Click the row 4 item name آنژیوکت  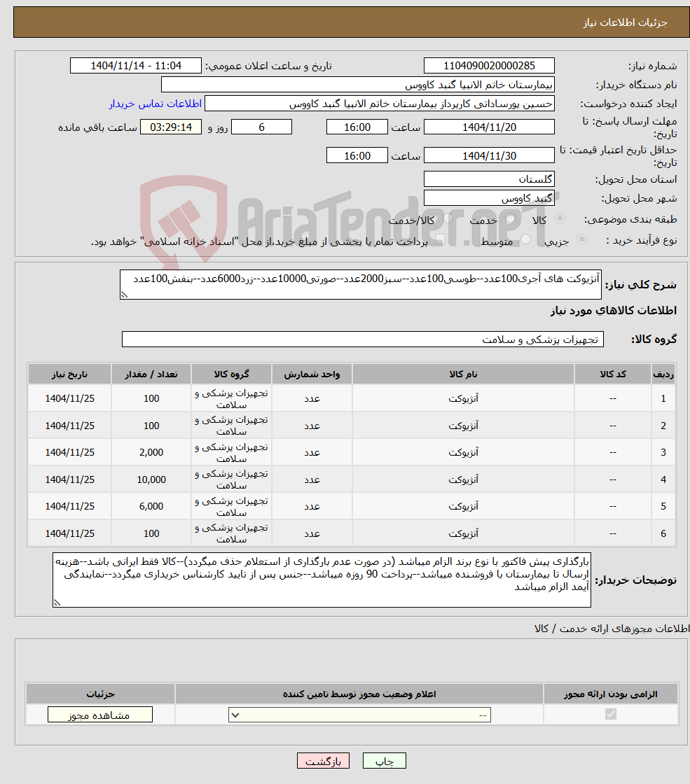[x=463, y=479]
